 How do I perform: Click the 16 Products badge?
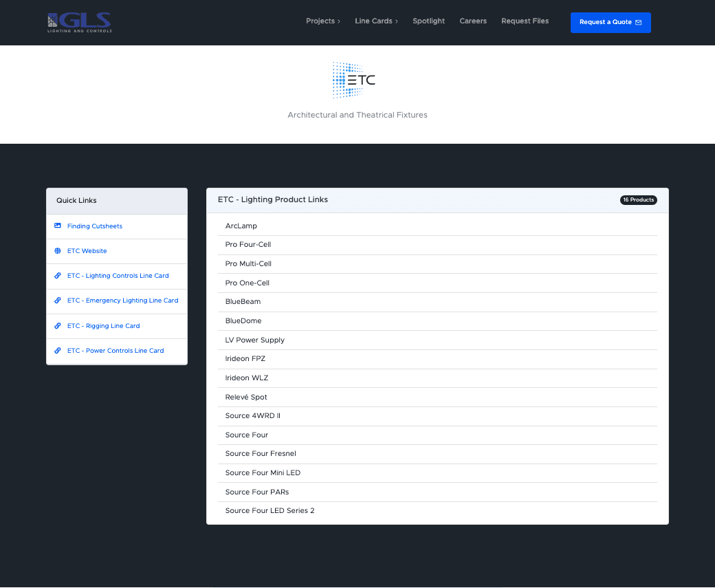(x=639, y=200)
